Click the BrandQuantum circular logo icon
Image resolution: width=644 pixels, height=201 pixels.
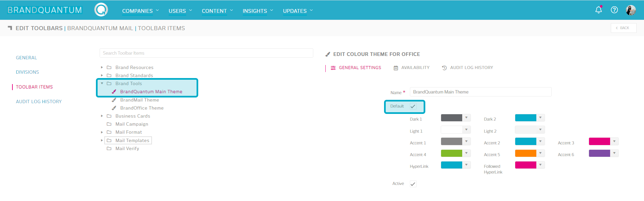(x=101, y=10)
